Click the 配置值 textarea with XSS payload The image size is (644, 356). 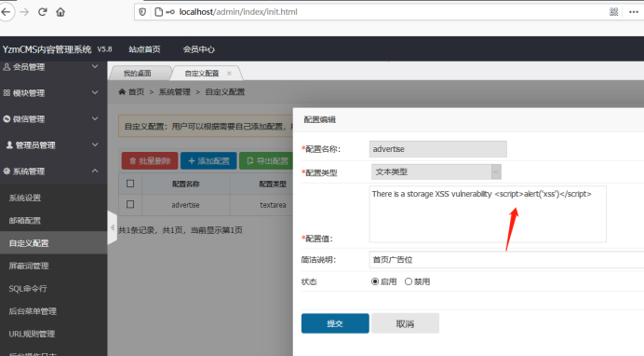[488, 214]
